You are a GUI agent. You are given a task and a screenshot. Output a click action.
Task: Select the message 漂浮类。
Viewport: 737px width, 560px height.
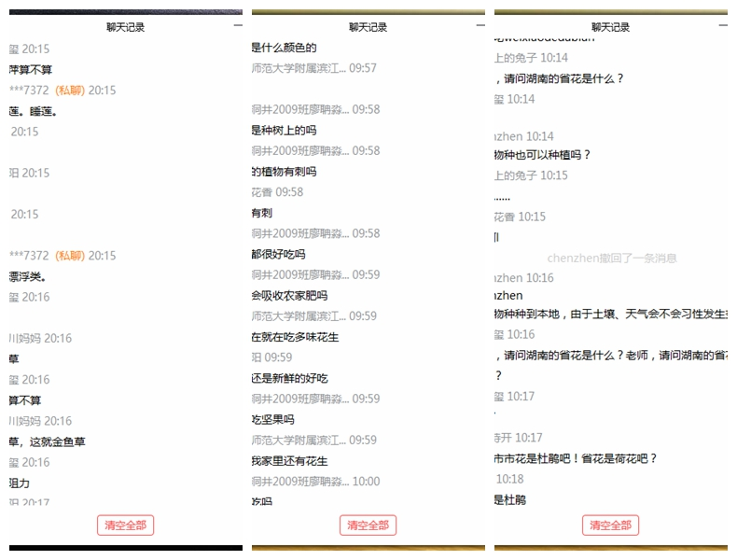(28, 276)
